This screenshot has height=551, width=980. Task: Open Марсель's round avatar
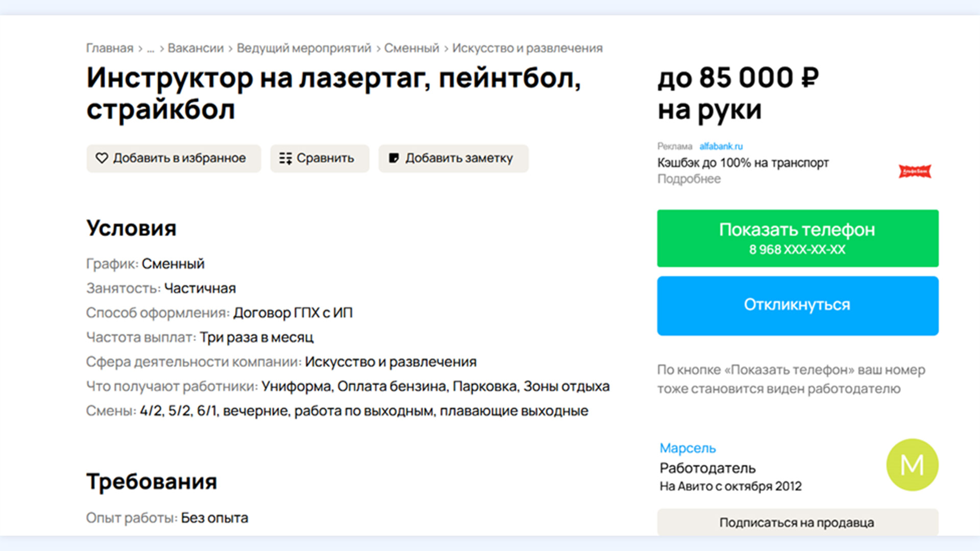(x=912, y=465)
